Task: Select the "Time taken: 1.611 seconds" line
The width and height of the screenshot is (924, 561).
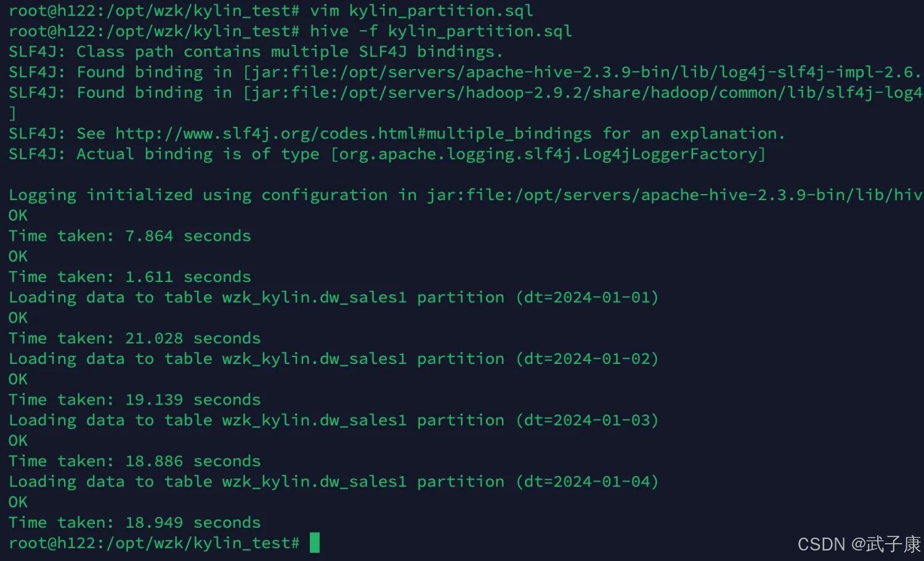Action: pyautogui.click(x=129, y=277)
